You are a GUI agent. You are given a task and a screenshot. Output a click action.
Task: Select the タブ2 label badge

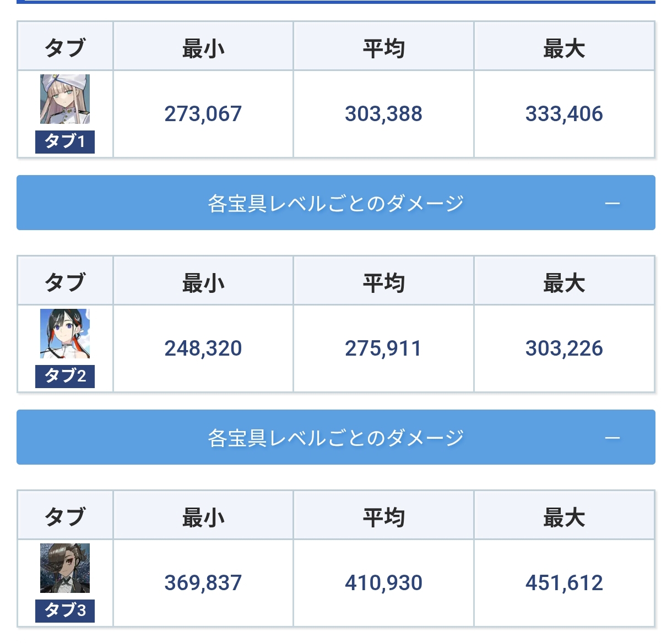[65, 376]
